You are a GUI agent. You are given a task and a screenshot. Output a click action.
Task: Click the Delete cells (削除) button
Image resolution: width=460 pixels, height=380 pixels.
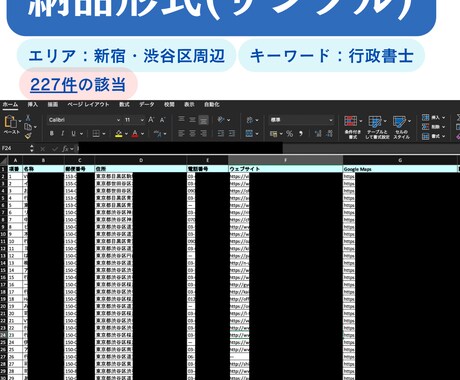coord(433,127)
